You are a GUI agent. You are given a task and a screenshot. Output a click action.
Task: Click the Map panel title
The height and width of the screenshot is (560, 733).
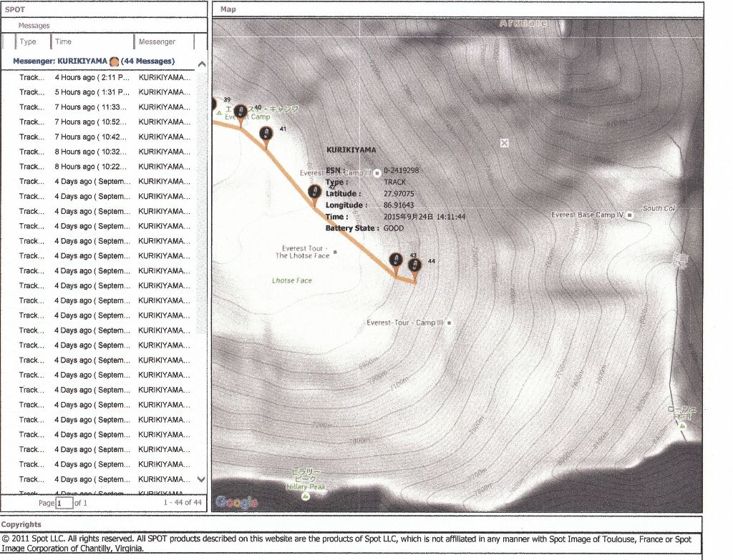pyautogui.click(x=228, y=9)
